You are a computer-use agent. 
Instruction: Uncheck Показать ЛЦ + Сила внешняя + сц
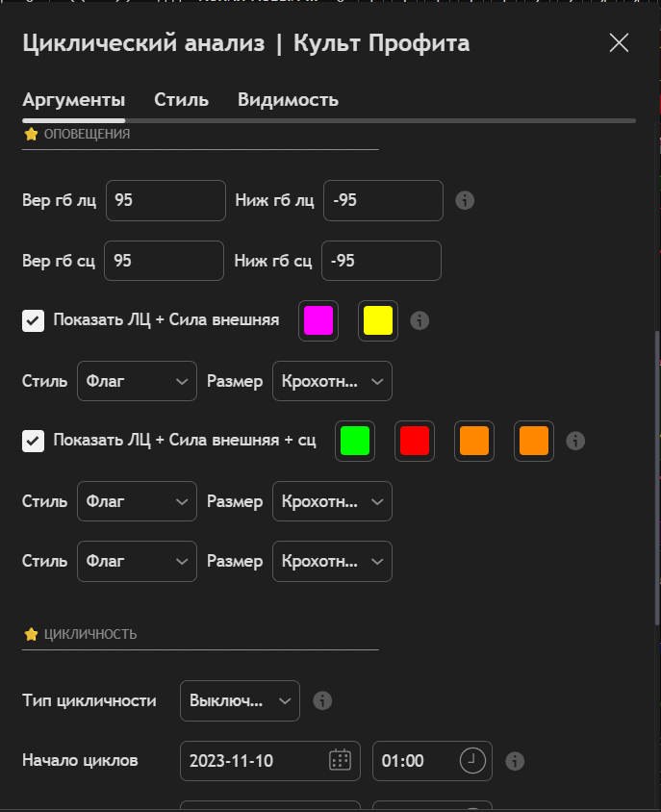tap(34, 441)
